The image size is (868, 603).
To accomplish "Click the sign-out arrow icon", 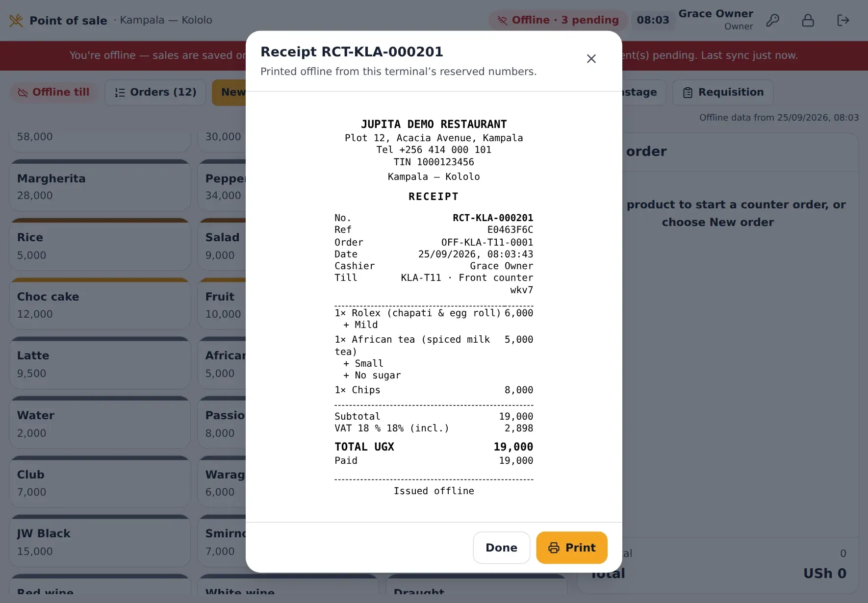I will click(x=843, y=20).
